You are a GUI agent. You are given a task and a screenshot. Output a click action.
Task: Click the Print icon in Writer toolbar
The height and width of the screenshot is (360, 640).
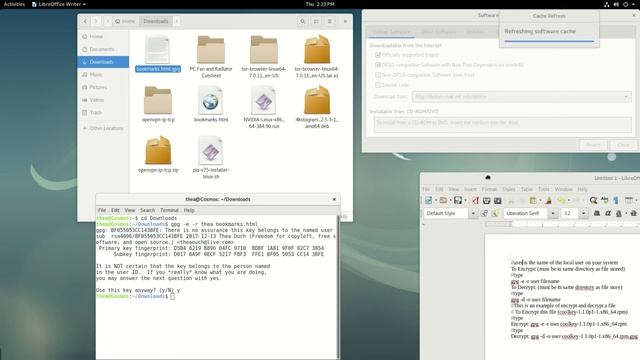click(487, 200)
